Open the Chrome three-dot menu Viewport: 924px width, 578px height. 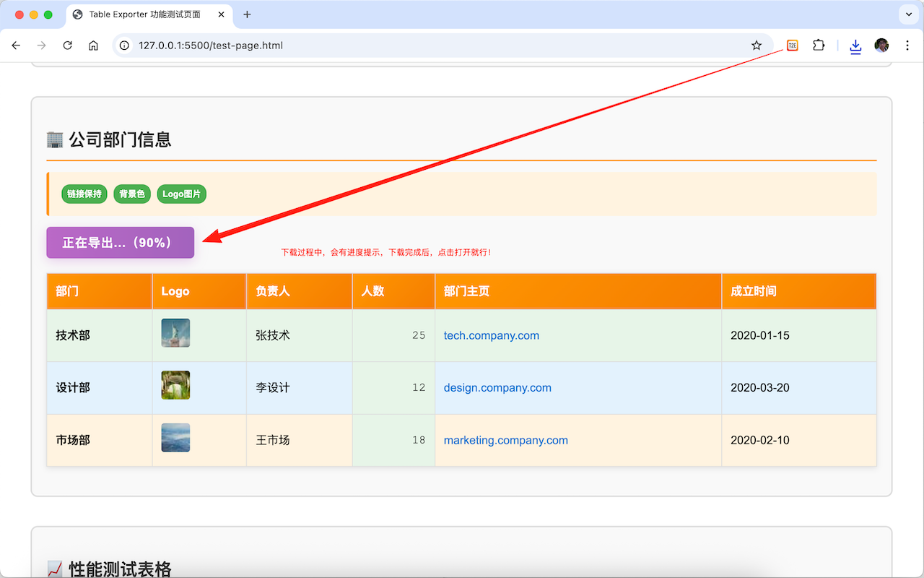tap(907, 46)
